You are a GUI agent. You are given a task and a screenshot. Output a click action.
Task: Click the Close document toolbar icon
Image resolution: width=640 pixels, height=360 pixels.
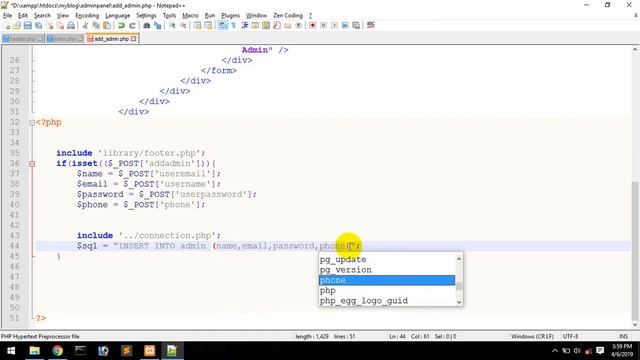(49, 25)
